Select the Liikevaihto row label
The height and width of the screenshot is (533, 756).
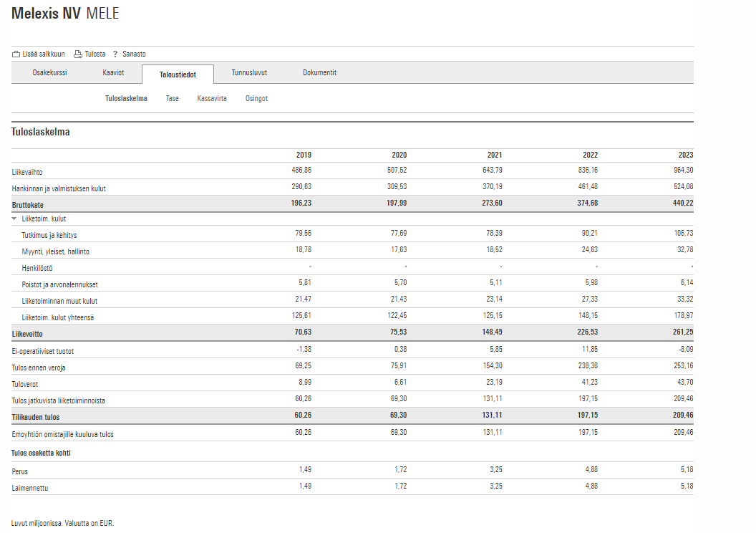coord(27,172)
